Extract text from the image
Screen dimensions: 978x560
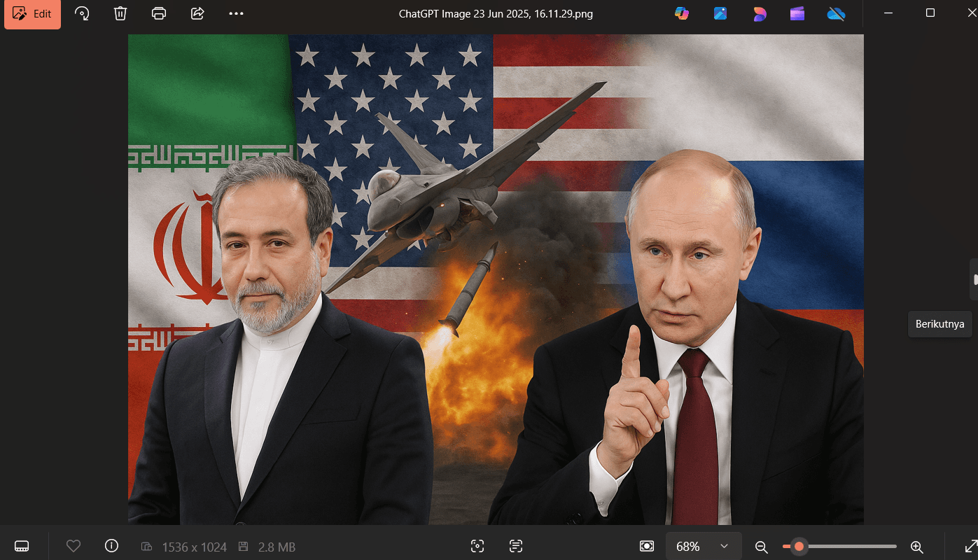click(516, 547)
